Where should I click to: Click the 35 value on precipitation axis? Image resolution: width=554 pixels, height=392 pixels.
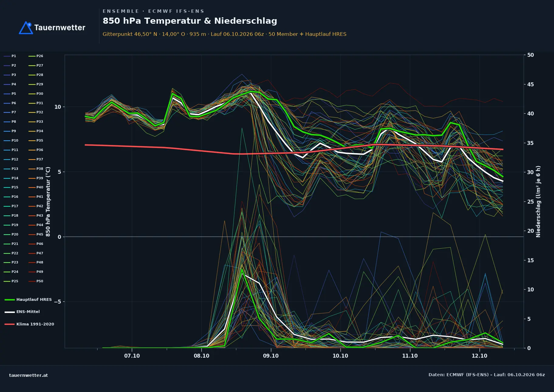531,143
